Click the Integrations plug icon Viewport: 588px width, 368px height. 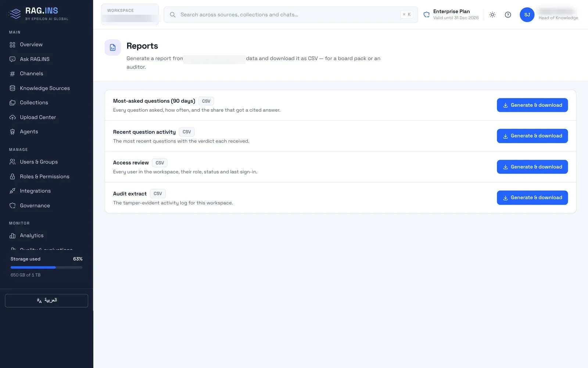(x=12, y=191)
